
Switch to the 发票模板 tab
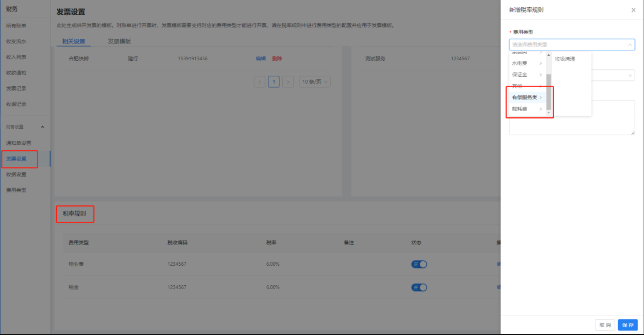coord(119,41)
